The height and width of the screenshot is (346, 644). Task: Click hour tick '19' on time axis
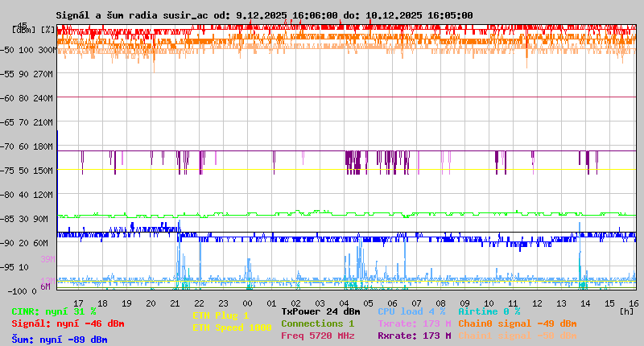(x=126, y=303)
